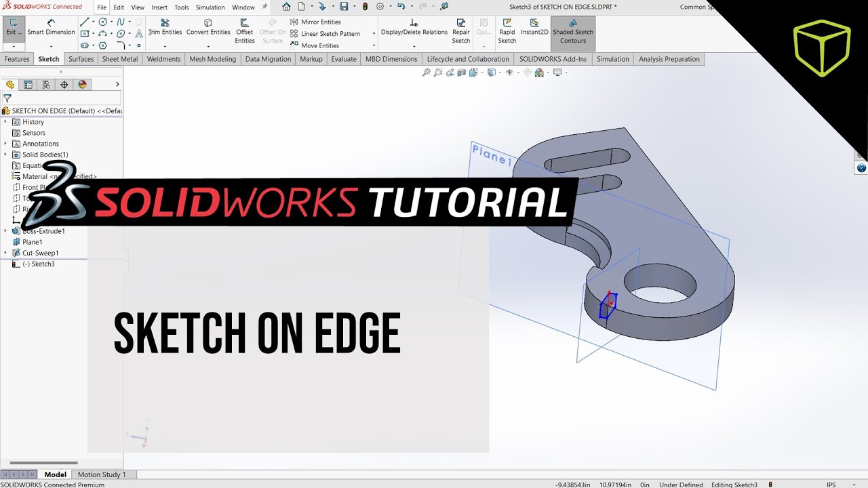Toggle Rapid Sketch mode
The height and width of the screenshot is (488, 868).
coord(507,31)
